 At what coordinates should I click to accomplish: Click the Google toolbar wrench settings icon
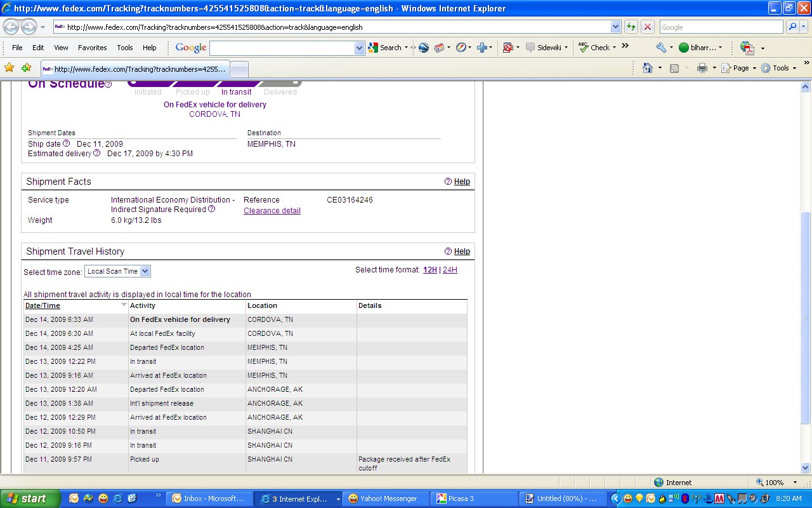(661, 48)
